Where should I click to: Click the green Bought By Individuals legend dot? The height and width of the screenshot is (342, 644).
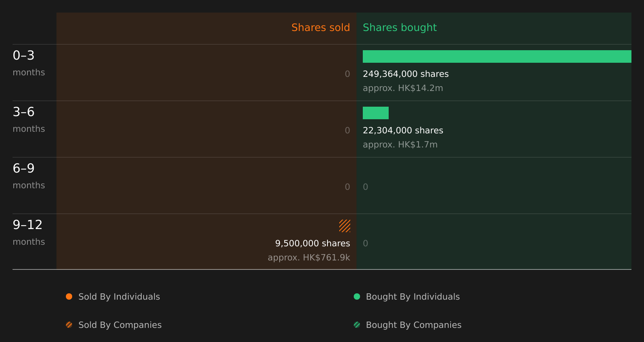coord(357,297)
